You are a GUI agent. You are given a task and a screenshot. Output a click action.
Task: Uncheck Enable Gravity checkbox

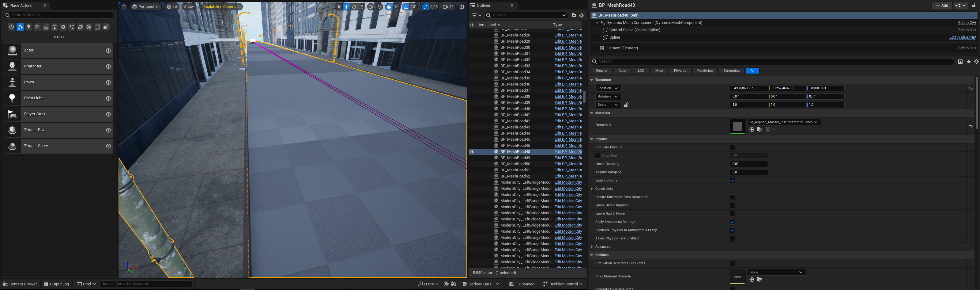coord(732,180)
